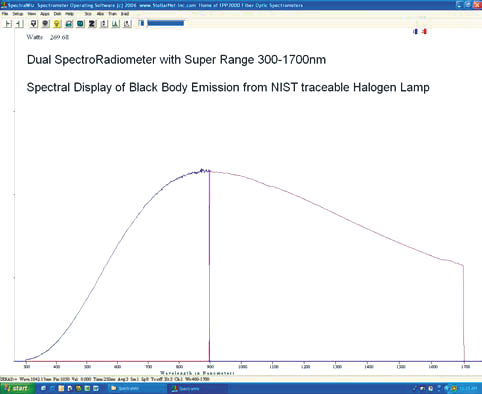This screenshot has width=482, height=394.
Task: Click the vertical rescale arrow toolbar icon
Action: [104, 23]
